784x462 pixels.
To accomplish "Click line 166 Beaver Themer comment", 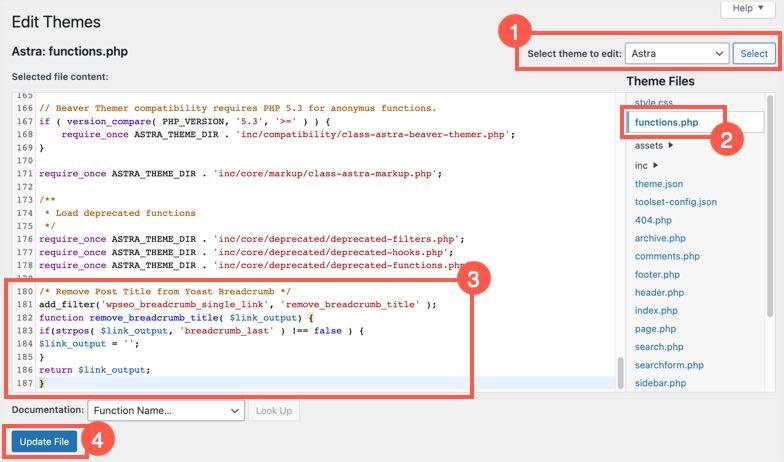I will point(238,108).
